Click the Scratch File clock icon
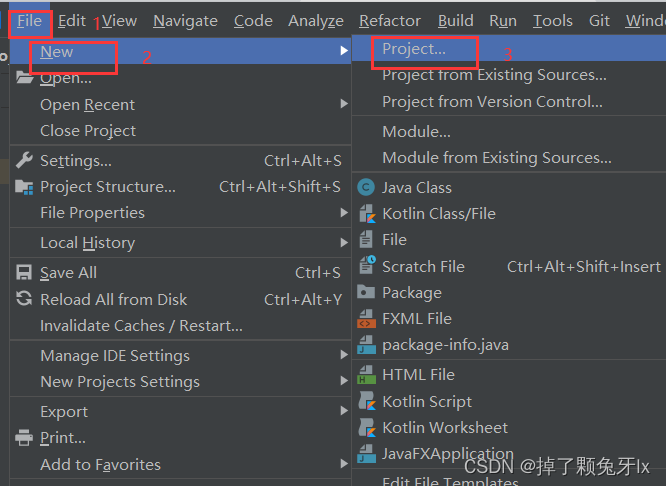 [x=367, y=265]
